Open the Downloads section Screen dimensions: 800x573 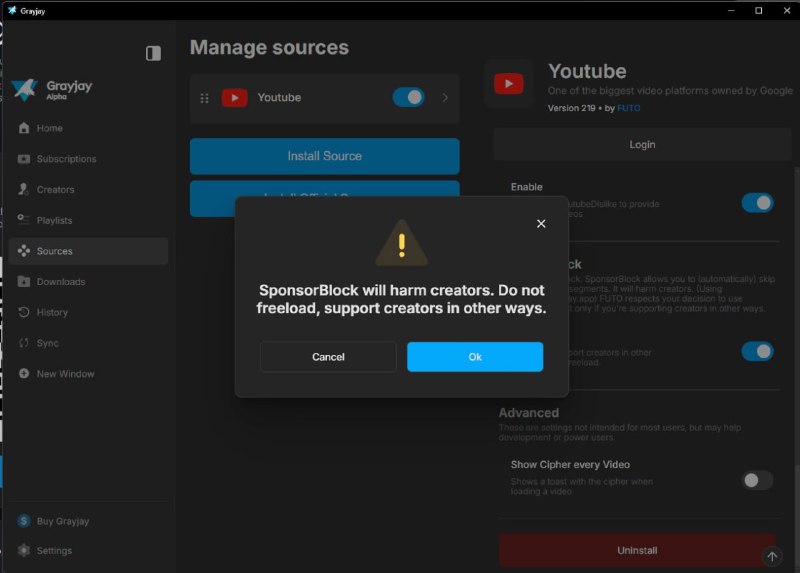pos(61,282)
